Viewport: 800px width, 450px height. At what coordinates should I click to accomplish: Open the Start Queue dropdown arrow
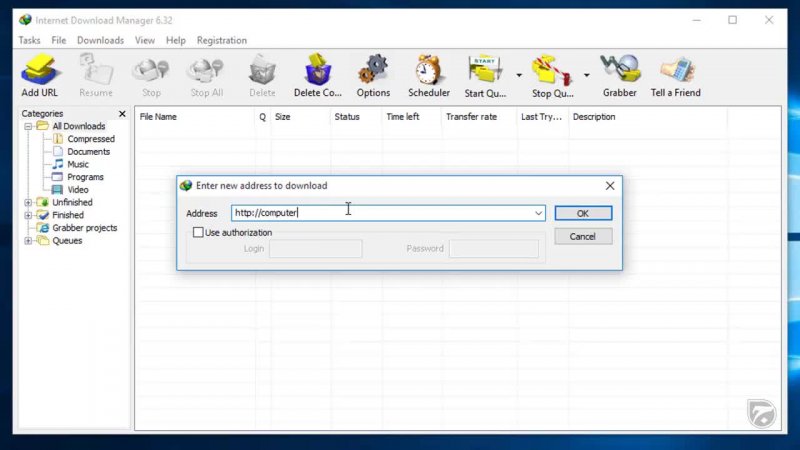pyautogui.click(x=519, y=75)
